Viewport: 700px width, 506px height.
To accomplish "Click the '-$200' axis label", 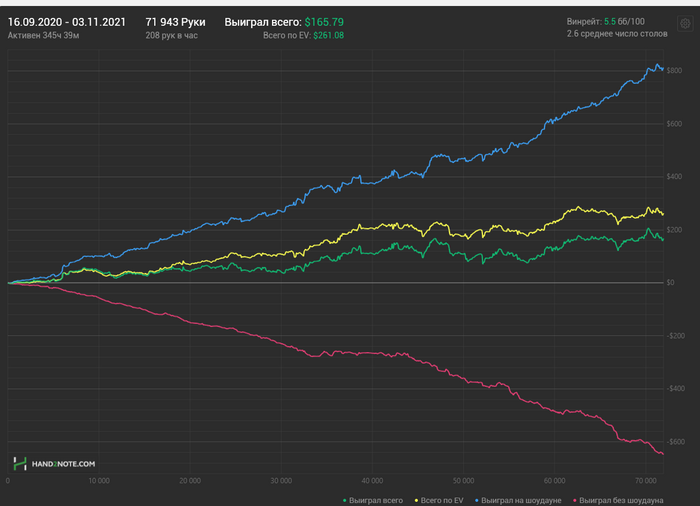I will point(675,336).
